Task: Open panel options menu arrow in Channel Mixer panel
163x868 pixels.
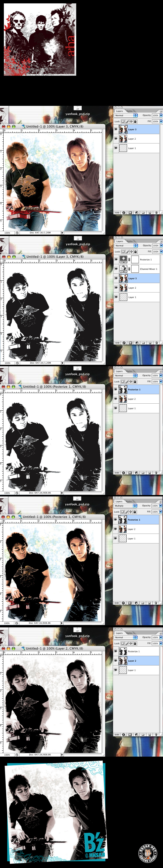Action: pyautogui.click(x=161, y=242)
